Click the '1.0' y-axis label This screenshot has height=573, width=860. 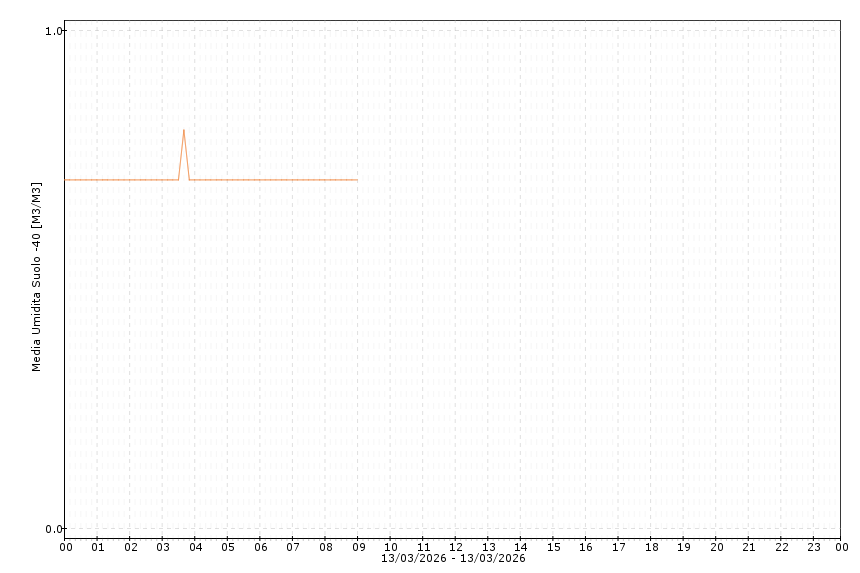54,31
